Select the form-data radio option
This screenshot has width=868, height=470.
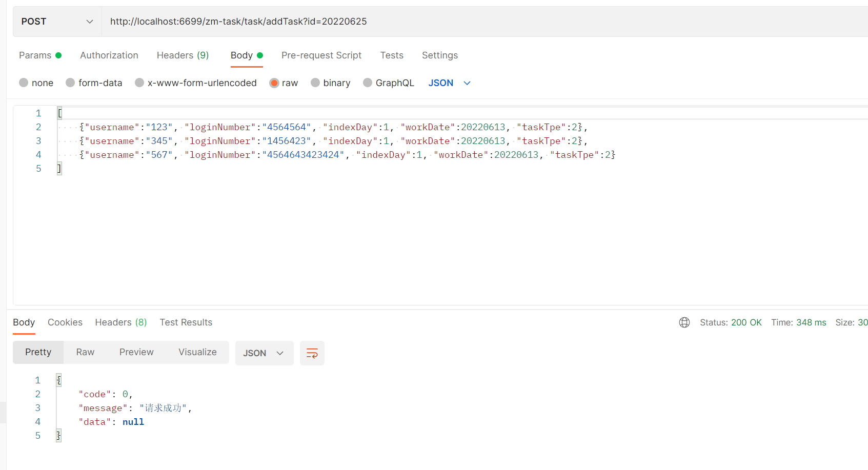[70, 83]
